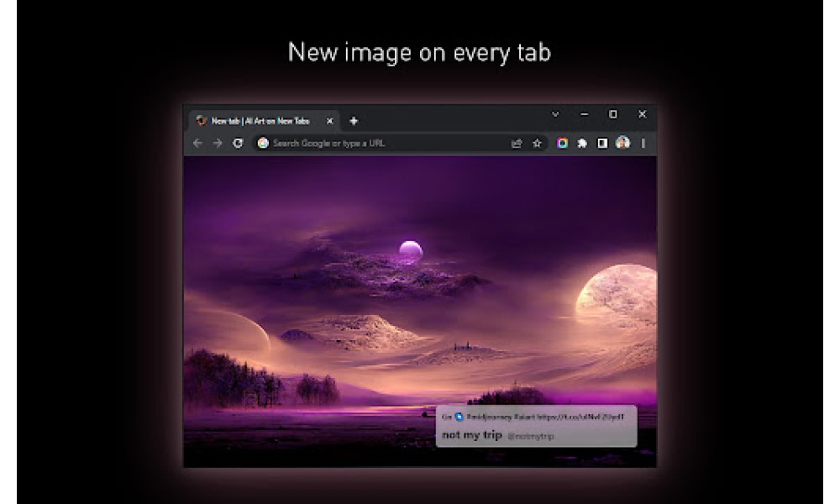Click the 'New image on every tab' heading
This screenshot has width=840, height=504.
click(419, 52)
